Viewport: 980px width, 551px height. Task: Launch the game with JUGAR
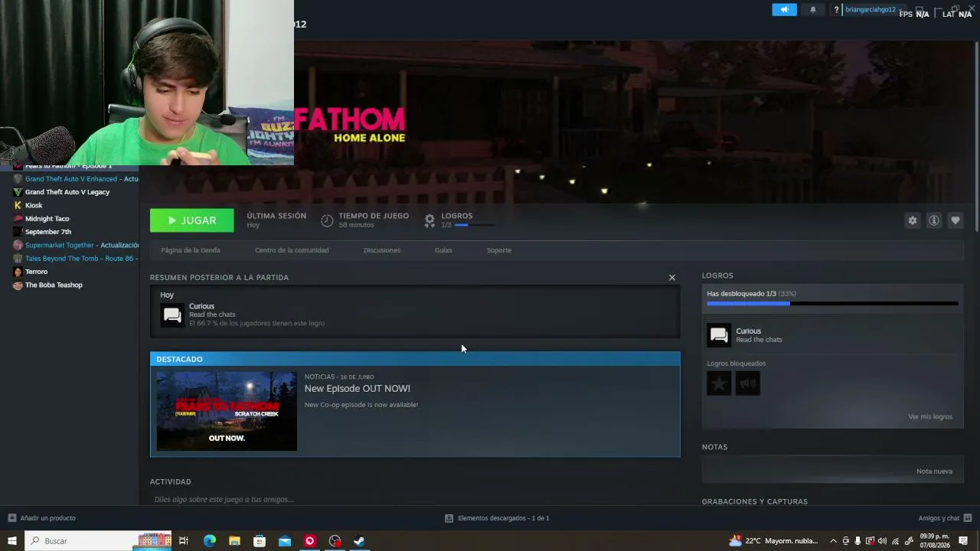point(192,220)
